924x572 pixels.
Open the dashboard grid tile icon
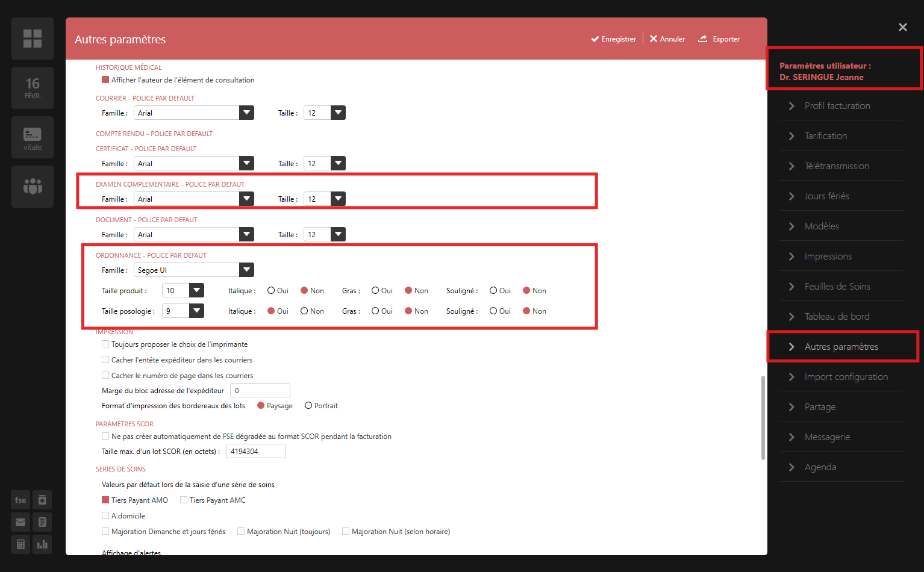click(33, 39)
